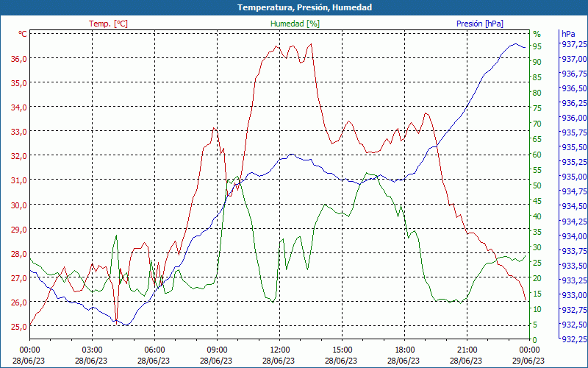
Task: Click the 65 humidity axis value
Action: (537, 139)
